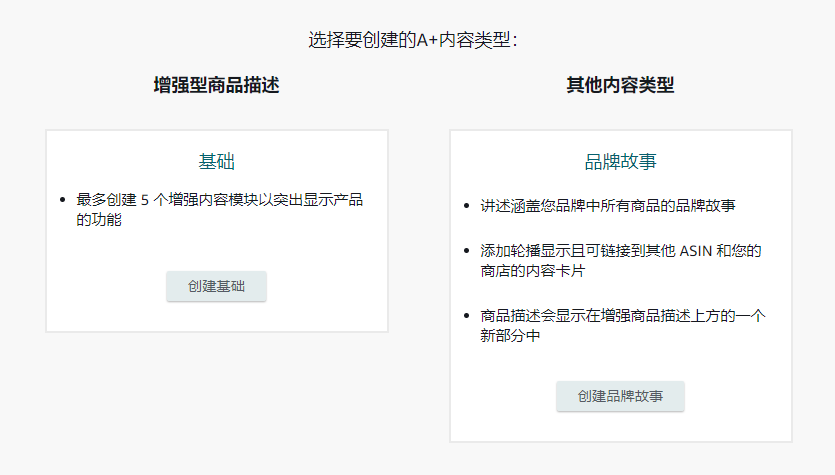Screen dimensions: 835x475
Task: Click the 选择要创建的A+内容类型 page heading
Action: pos(417,40)
